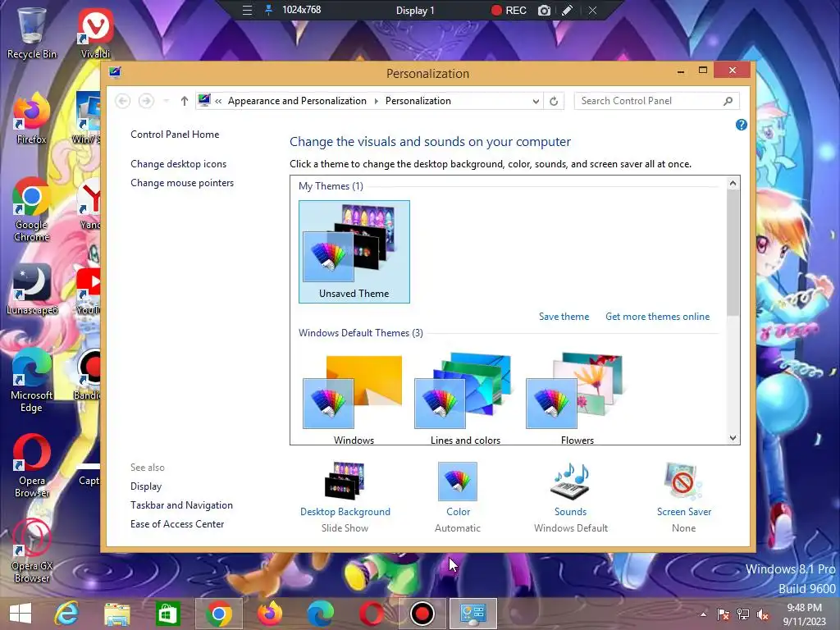Viewport: 840px width, 630px height.
Task: Select the Unsaved Theme thumbnail
Action: 354,252
